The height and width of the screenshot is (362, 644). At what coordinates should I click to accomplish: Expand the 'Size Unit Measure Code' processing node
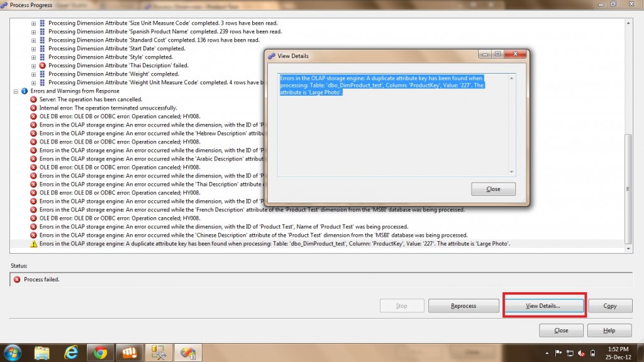coord(33,23)
